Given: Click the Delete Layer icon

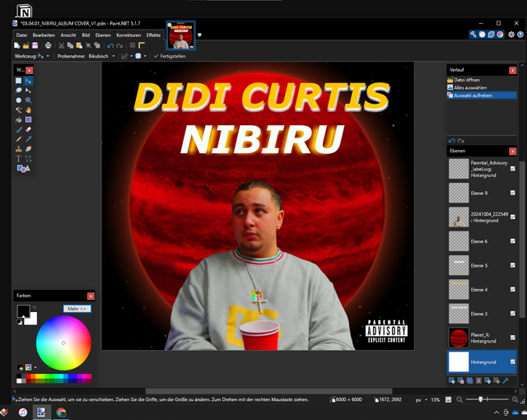Looking at the screenshot, I should (x=461, y=380).
